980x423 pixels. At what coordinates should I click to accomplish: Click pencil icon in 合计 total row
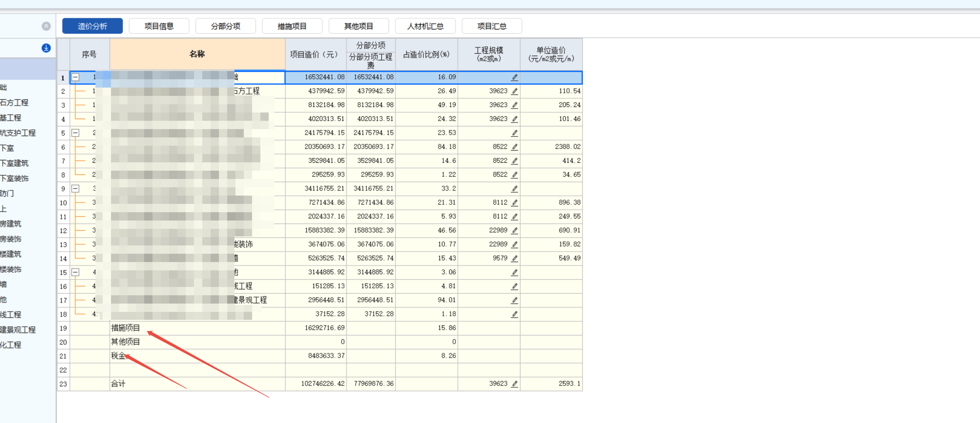point(514,384)
